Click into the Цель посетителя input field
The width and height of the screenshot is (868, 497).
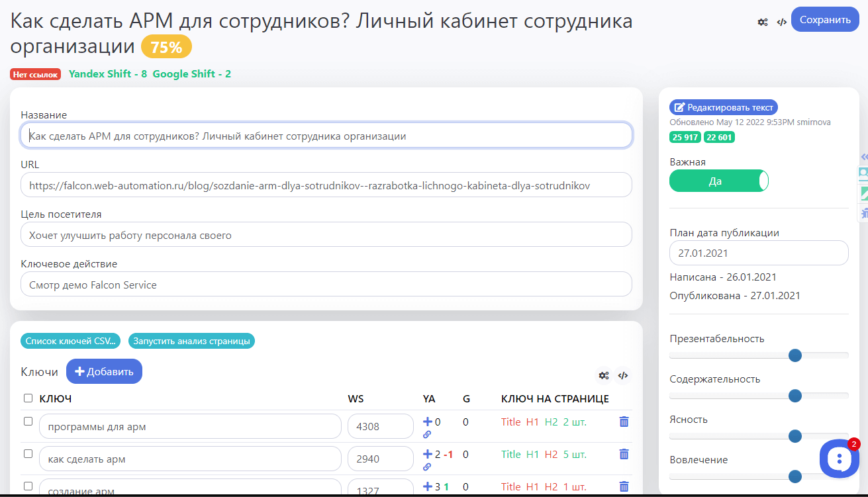[326, 235]
